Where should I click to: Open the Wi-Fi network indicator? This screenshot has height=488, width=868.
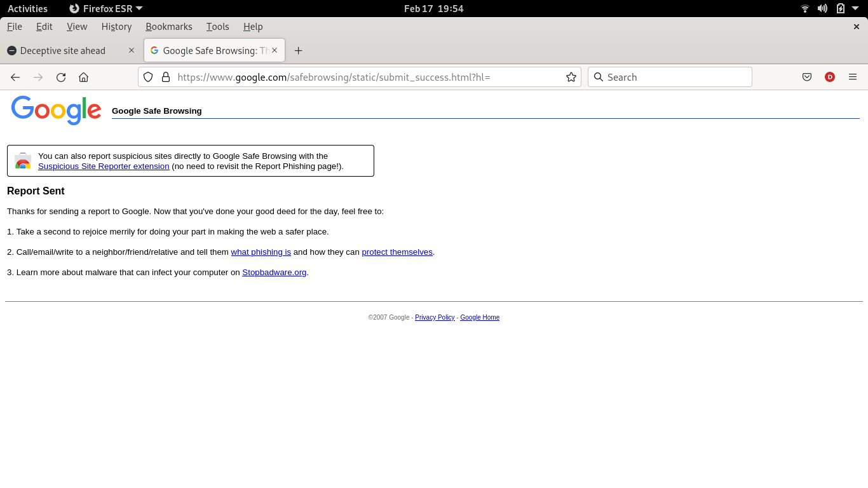[x=805, y=8]
